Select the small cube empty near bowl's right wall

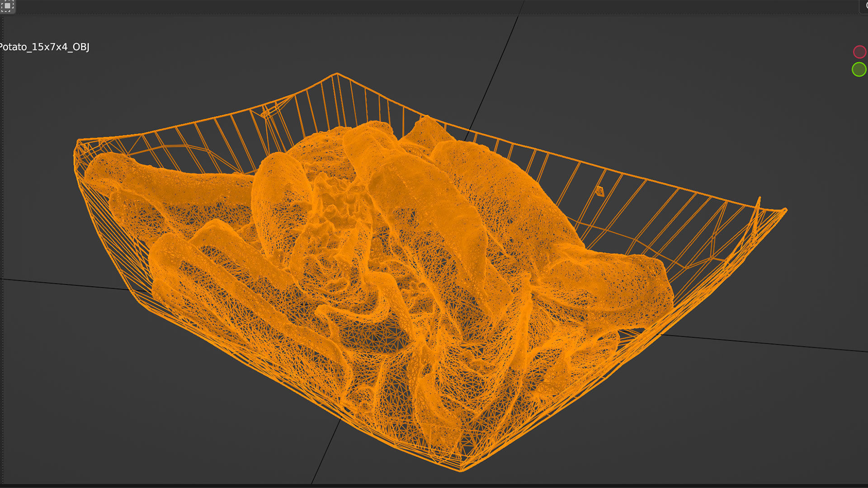[x=599, y=191]
